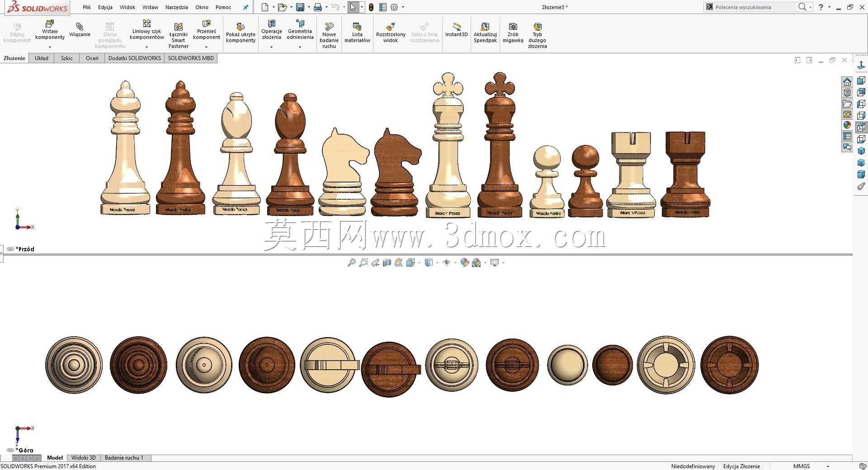This screenshot has width=868, height=470.
Task: Open the MMGS unit system dropdown
Action: point(828,466)
